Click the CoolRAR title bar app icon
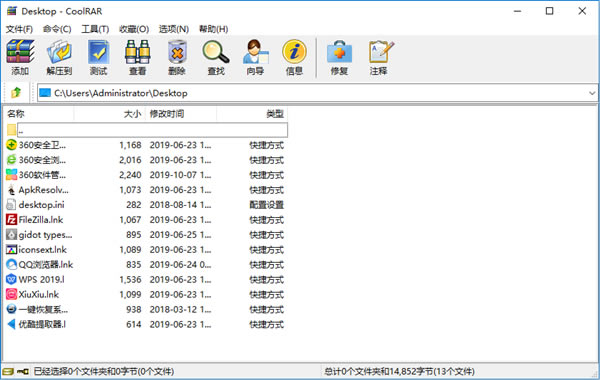This screenshot has width=600, height=380. [11, 11]
